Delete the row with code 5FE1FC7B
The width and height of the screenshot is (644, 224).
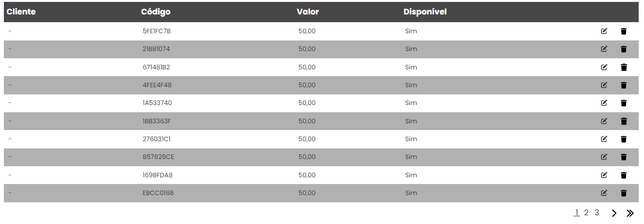tap(624, 31)
